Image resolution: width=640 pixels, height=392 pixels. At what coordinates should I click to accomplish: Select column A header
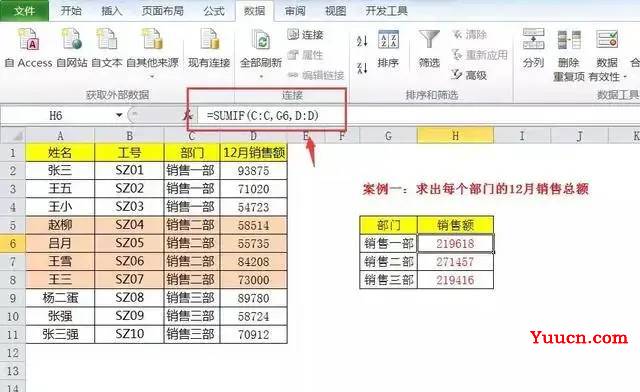[x=60, y=136]
